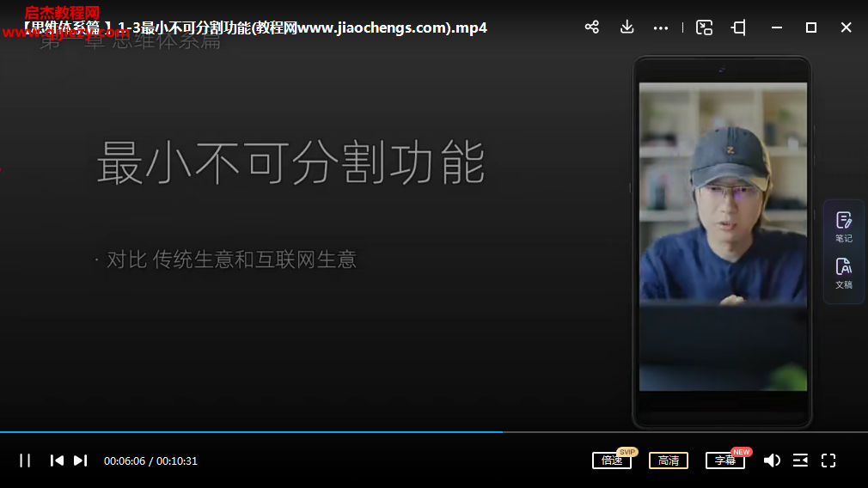Change video quality via 高清 button
Screen dimensions: 868x488
[x=668, y=461]
